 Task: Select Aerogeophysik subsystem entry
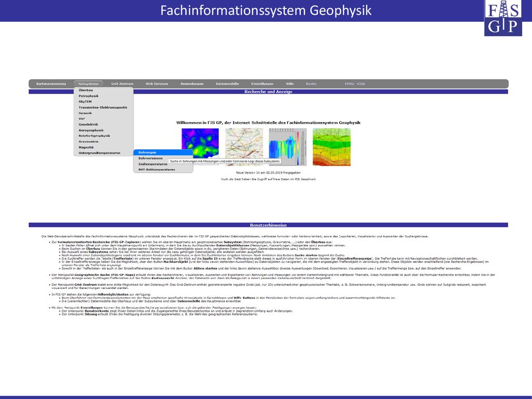click(x=103, y=130)
